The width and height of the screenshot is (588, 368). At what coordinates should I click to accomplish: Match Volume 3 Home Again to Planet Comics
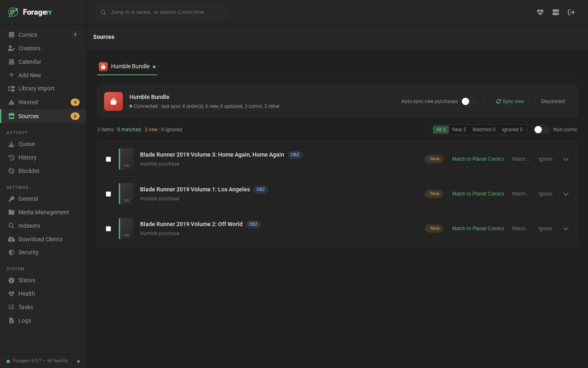click(478, 159)
